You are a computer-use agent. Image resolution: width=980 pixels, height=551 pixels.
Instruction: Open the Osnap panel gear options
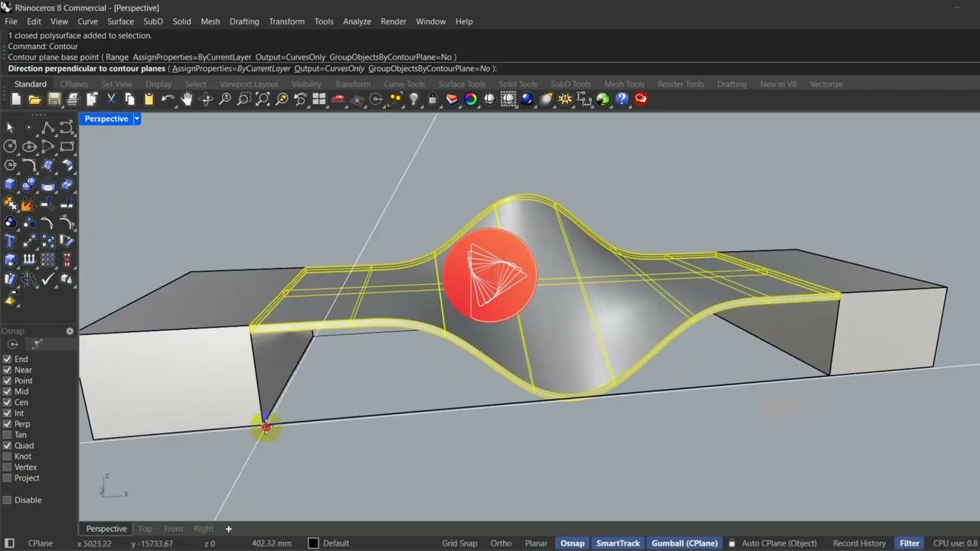[70, 331]
